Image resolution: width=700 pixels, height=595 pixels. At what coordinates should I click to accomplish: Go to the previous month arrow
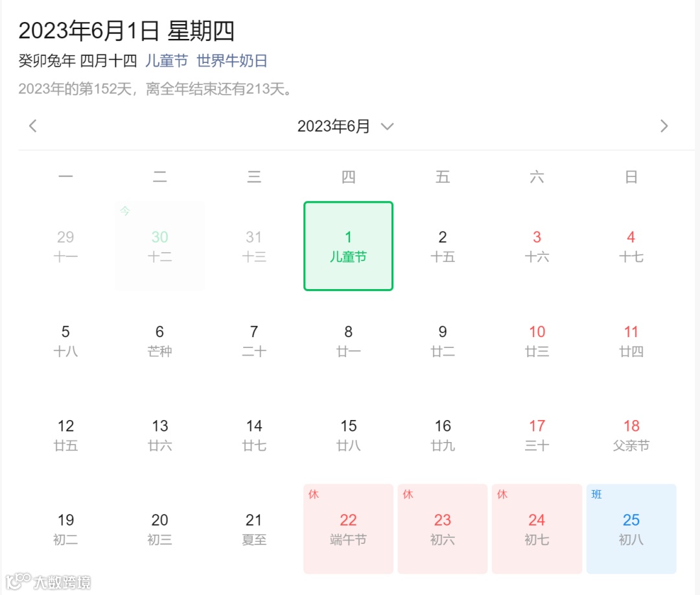32,126
